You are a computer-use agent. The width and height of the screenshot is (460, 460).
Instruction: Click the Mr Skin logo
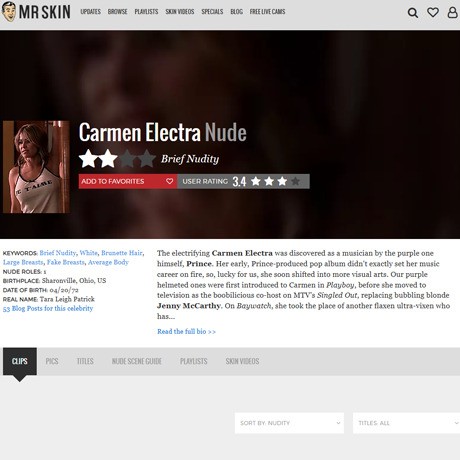(36, 12)
